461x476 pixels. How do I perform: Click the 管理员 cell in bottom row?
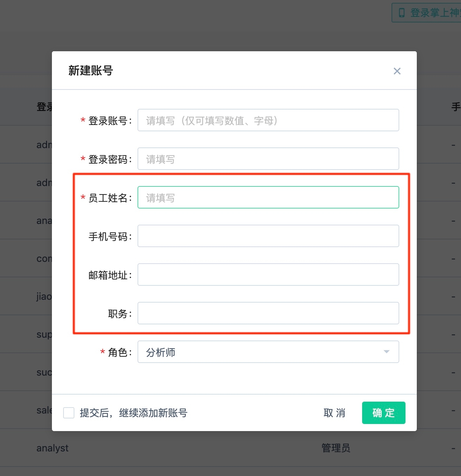pyautogui.click(x=336, y=448)
